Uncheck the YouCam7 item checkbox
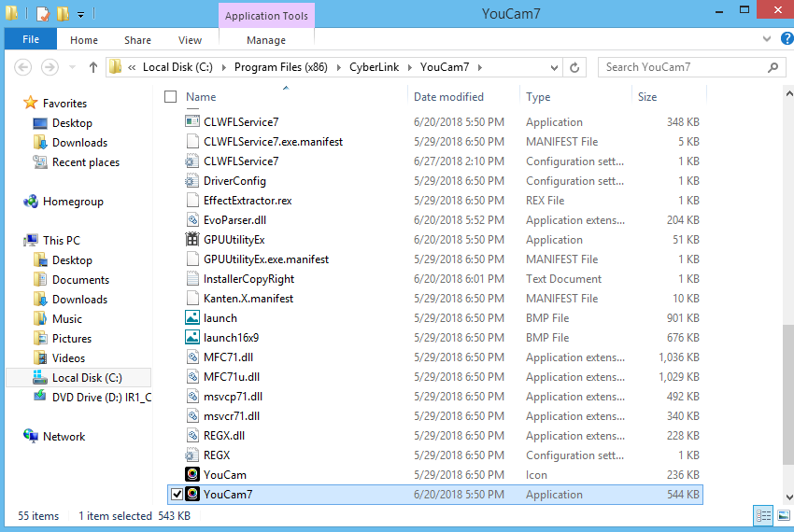The image size is (794, 532). [177, 494]
